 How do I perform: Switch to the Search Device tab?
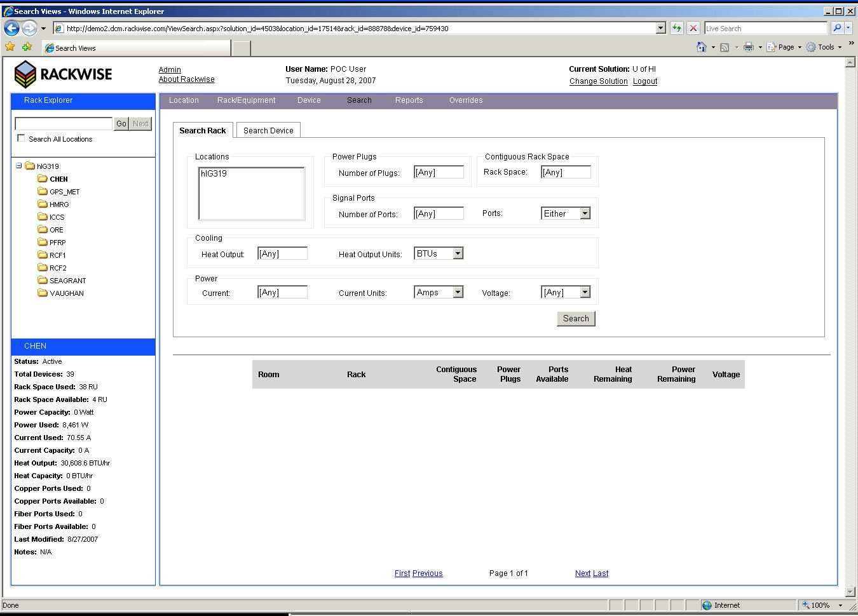268,130
